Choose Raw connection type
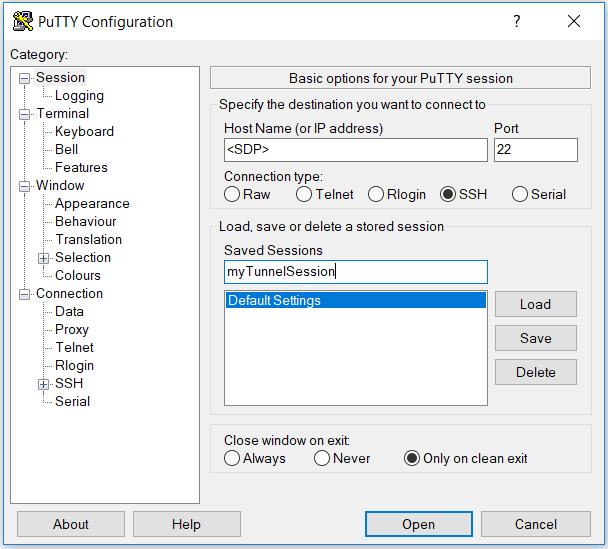The width and height of the screenshot is (608, 549). (232, 194)
